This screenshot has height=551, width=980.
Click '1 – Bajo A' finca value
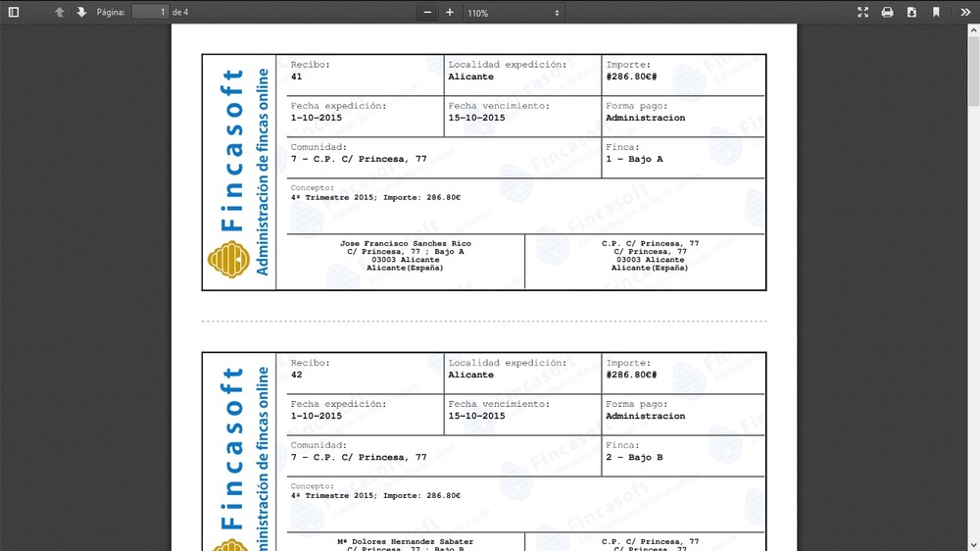click(634, 159)
